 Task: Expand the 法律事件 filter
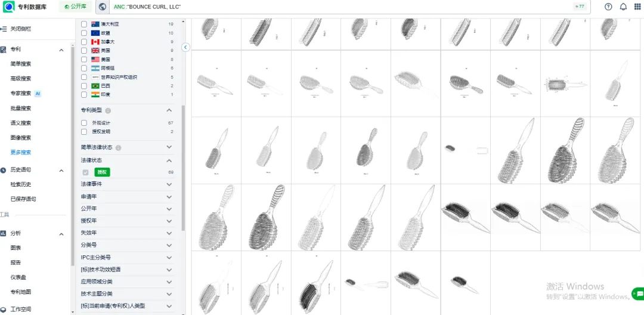tap(169, 184)
